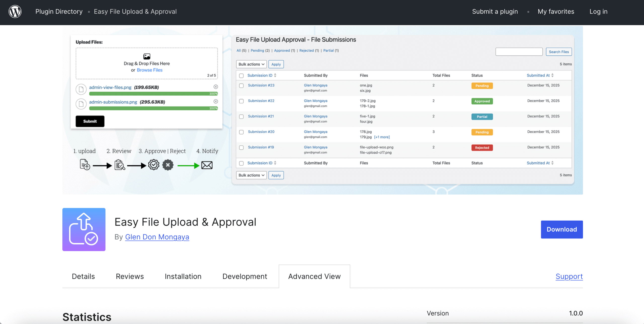Image resolution: width=644 pixels, height=324 pixels.
Task: Check the Submission #20 row checkbox
Action: point(241,132)
